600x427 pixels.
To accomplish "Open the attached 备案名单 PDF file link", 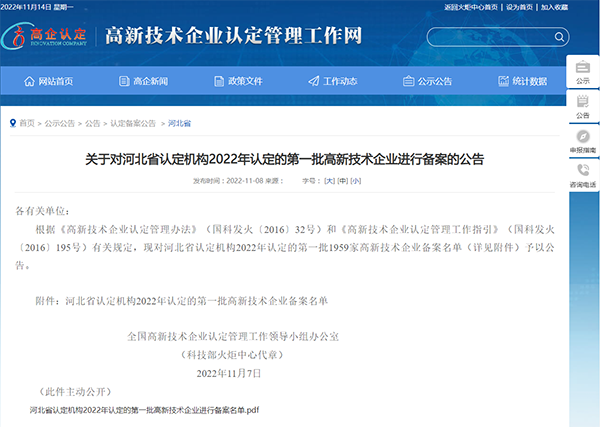I will 144,410.
